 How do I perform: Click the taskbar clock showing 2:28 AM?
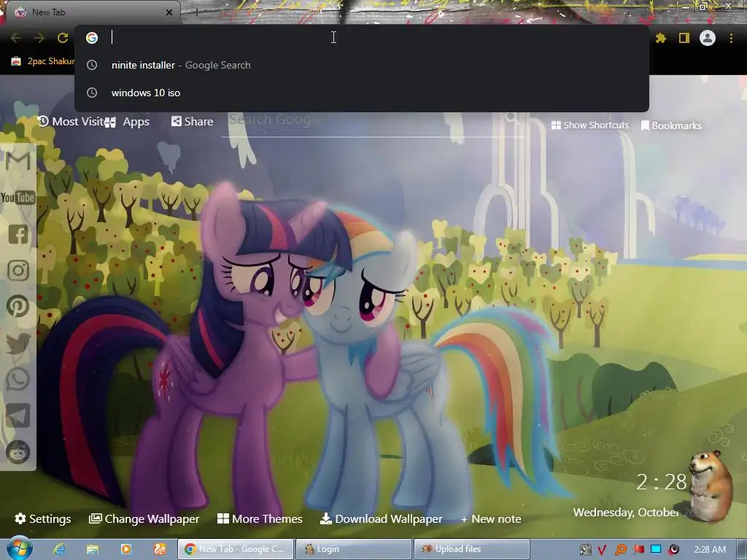click(710, 550)
